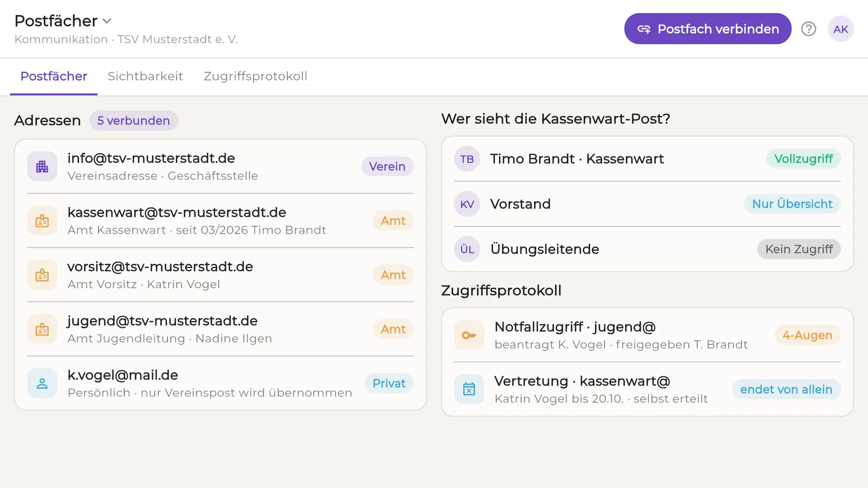Open the help question mark icon
Image resolution: width=868 pixels, height=488 pixels.
808,29
